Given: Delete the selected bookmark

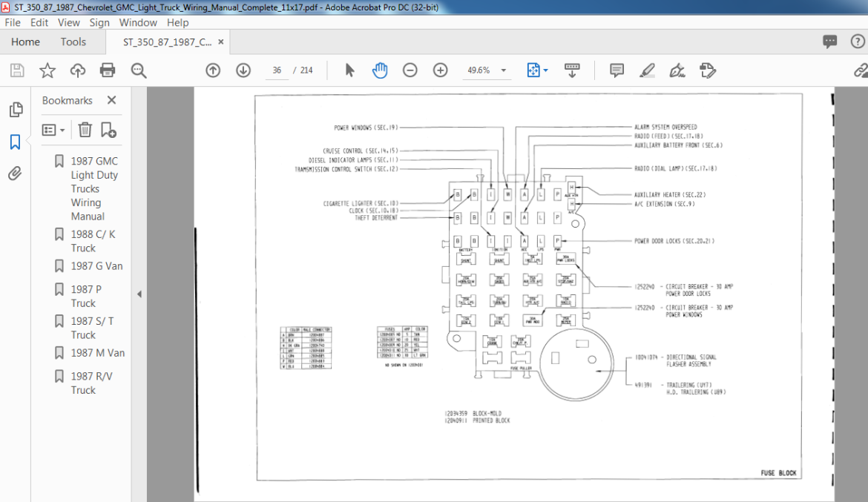Looking at the screenshot, I should (85, 130).
